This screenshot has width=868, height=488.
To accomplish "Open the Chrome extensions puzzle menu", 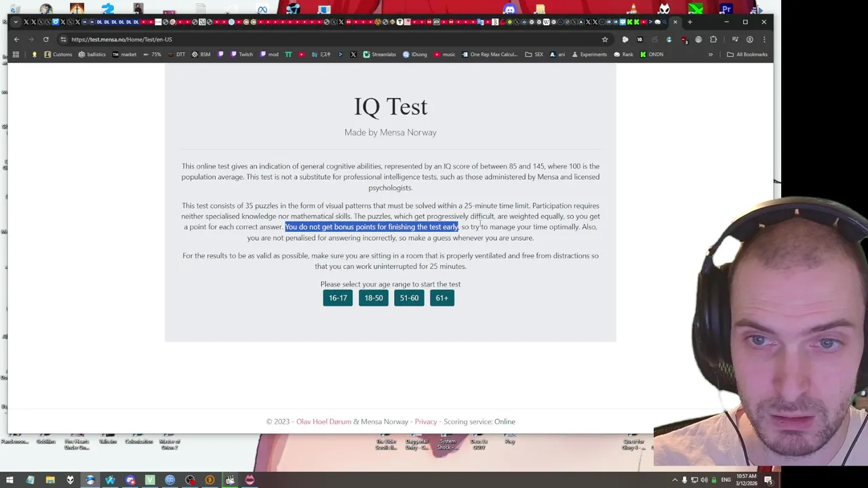I will click(x=713, y=39).
